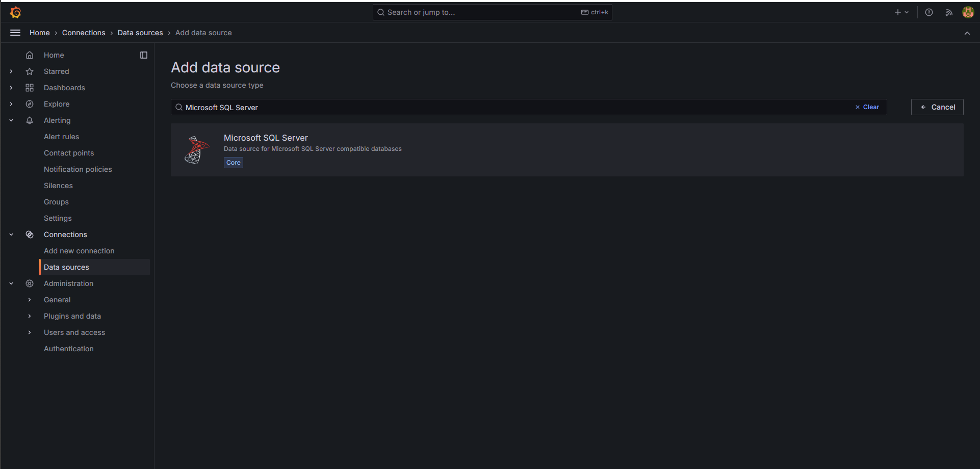Click the Grafana logo icon
The width and height of the screenshot is (980, 469).
tap(15, 12)
